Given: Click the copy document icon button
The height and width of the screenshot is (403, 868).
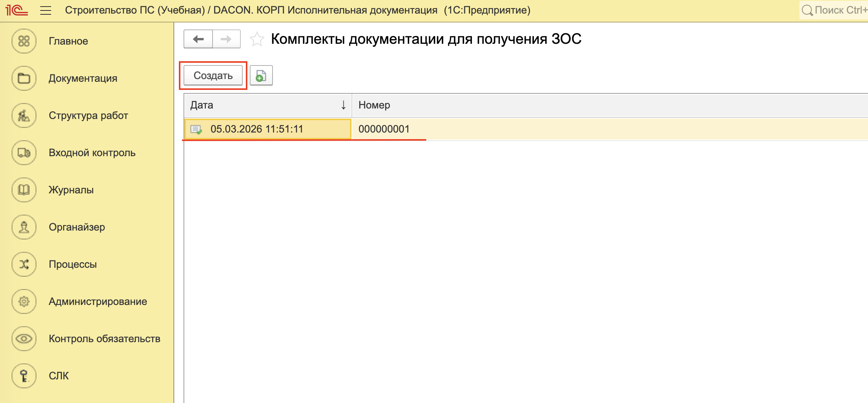Looking at the screenshot, I should tap(261, 76).
